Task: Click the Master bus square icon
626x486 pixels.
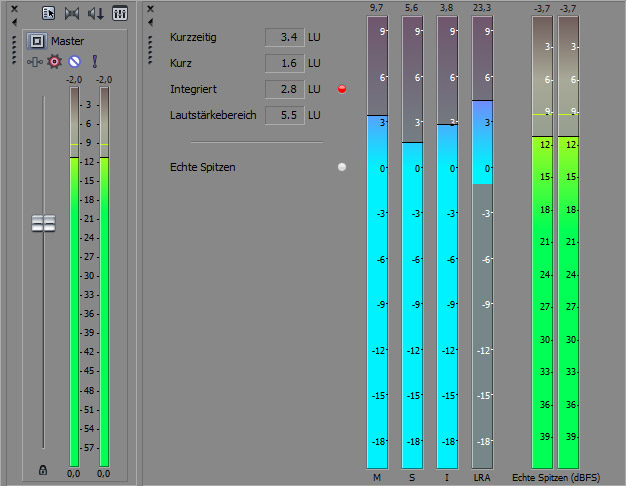Action: pyautogui.click(x=36, y=41)
